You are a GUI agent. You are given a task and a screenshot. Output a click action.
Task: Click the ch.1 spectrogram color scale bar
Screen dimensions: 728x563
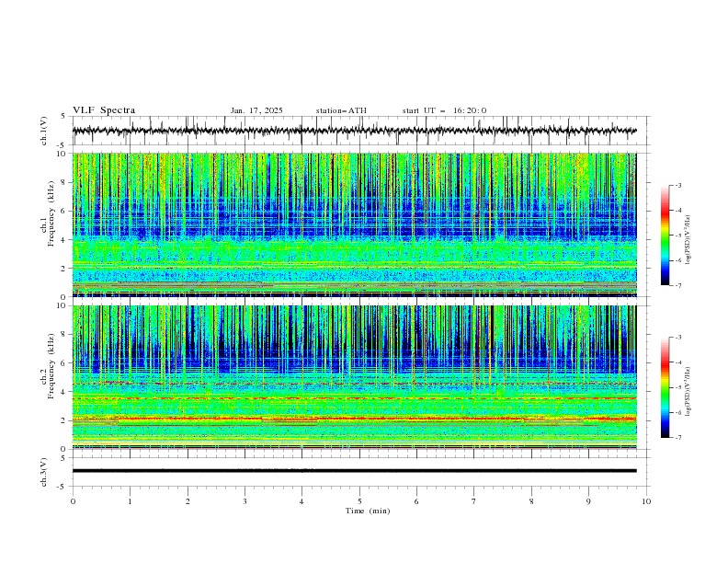(x=665, y=236)
